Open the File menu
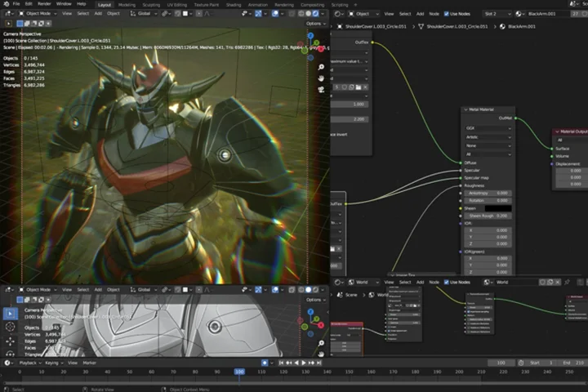 click(x=16, y=4)
